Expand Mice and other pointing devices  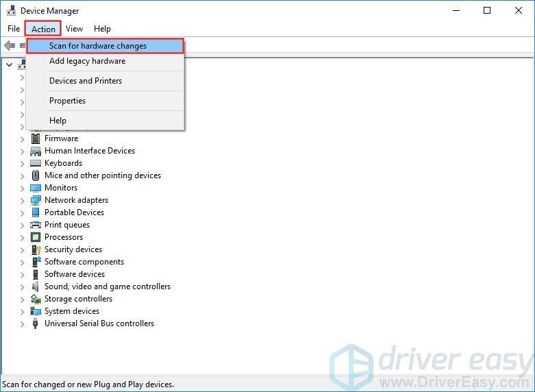coord(22,176)
